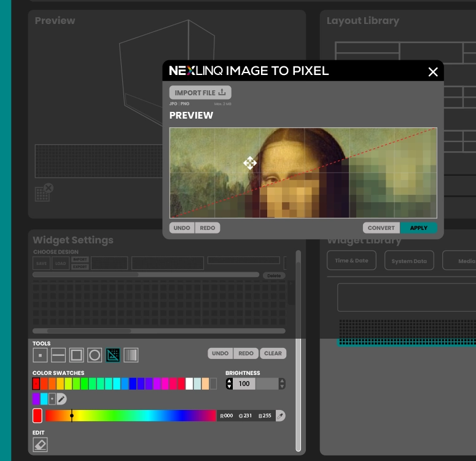Click the pencil edit swatches icon

click(x=61, y=399)
